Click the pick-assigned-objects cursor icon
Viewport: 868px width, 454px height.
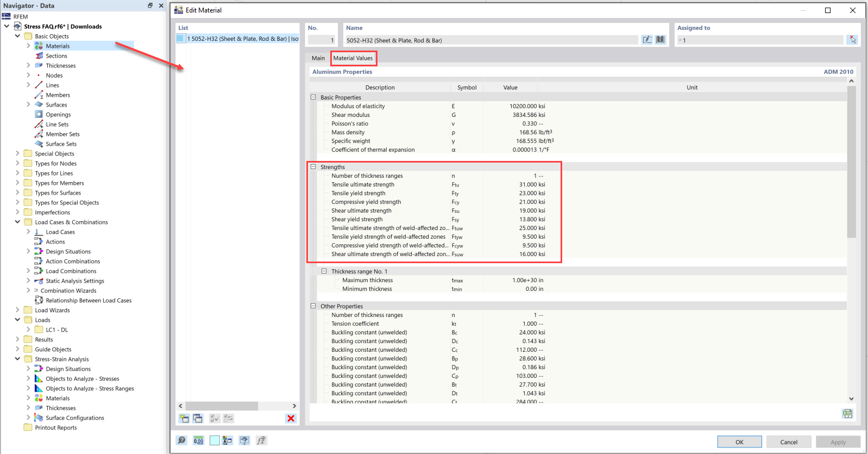[x=853, y=40]
